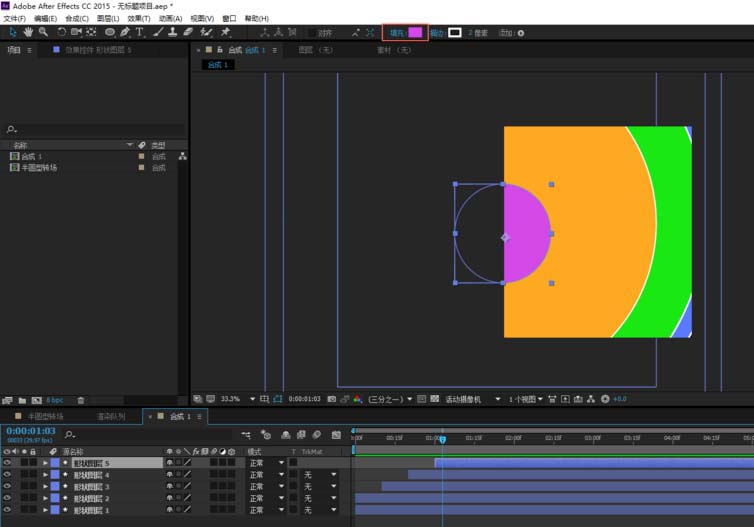Click the project panel search field
The height and width of the screenshot is (527, 754).
[x=95, y=129]
